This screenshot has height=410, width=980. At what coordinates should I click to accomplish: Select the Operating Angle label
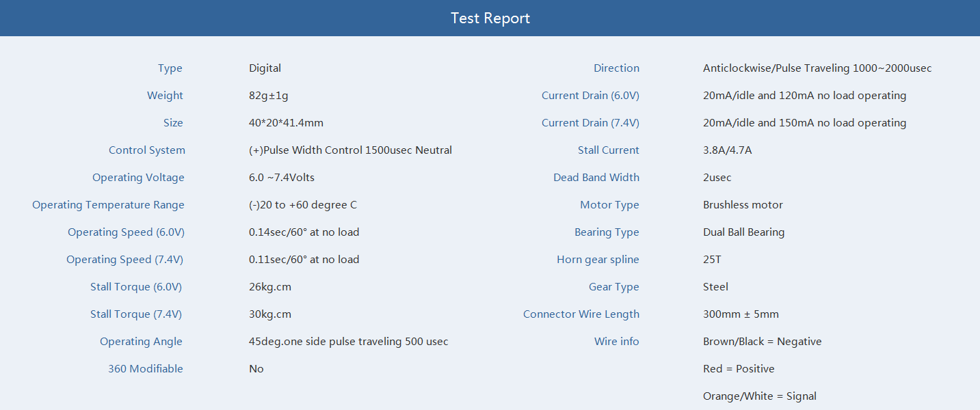[x=142, y=342]
